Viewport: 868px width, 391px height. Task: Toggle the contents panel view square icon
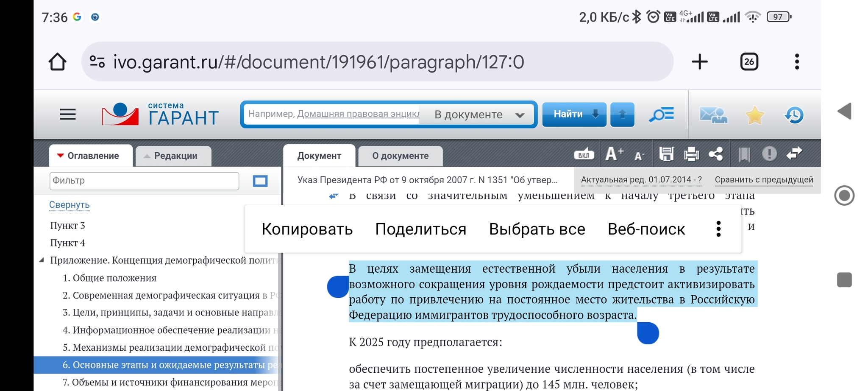260,181
